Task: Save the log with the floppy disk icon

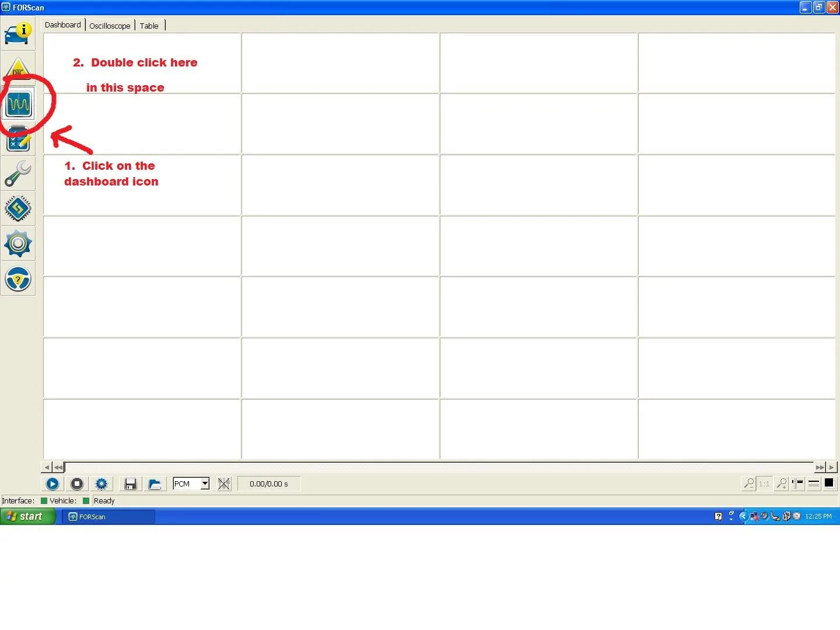Action: click(131, 484)
